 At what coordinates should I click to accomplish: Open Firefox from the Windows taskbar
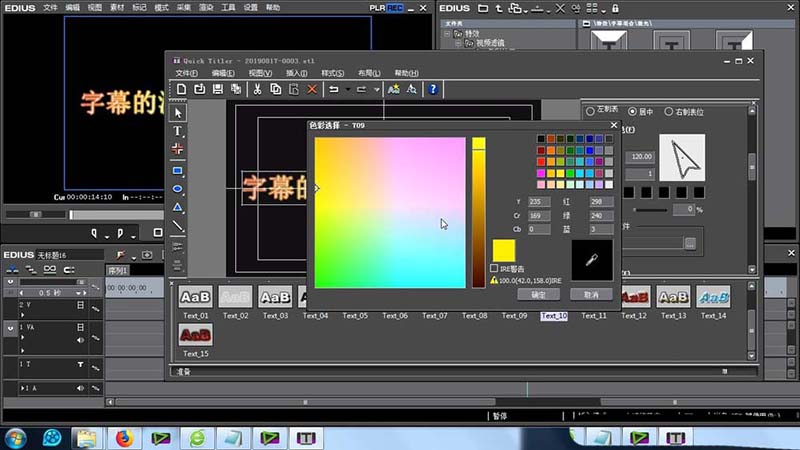pos(124,438)
